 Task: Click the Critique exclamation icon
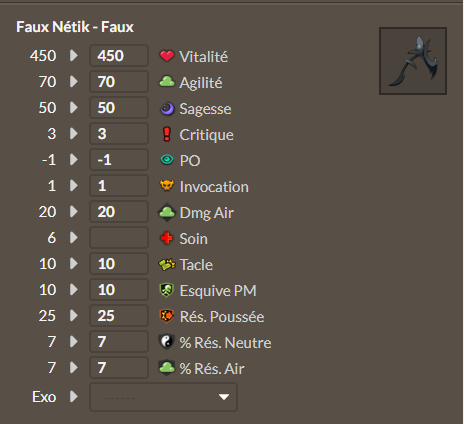click(167, 134)
